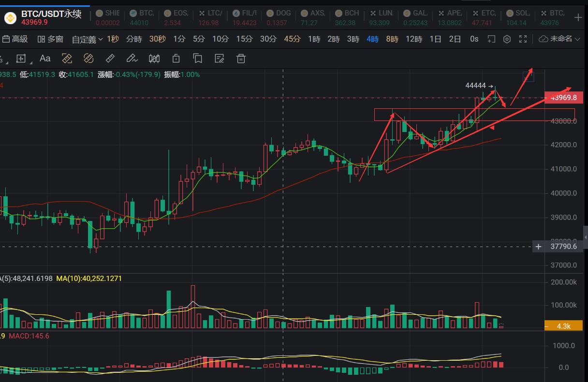Toggle the highlighted rounded ruler tool
Image resolution: width=588 pixels, height=382 pixels.
(88, 59)
